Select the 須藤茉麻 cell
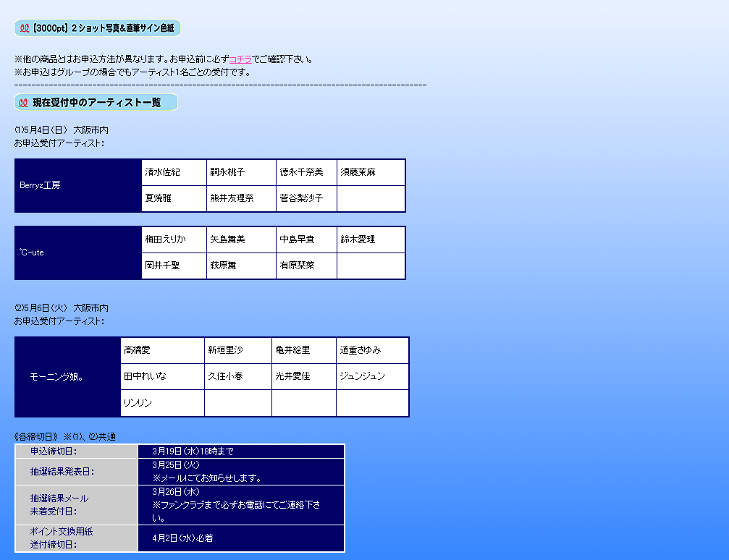729x560 pixels. [x=371, y=172]
